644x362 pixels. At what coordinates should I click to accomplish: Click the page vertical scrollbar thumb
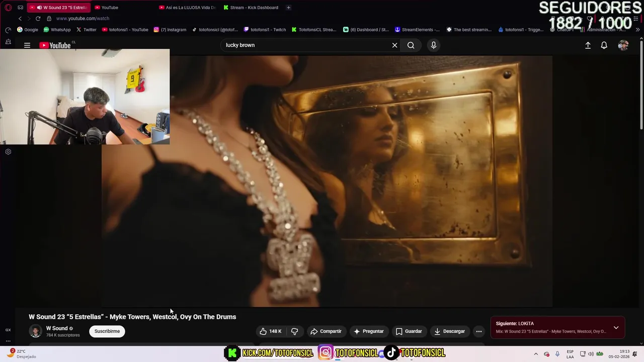(x=641, y=85)
